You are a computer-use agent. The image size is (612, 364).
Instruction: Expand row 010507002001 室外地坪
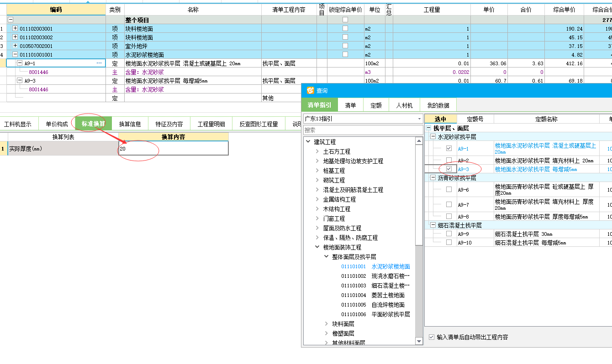point(15,46)
